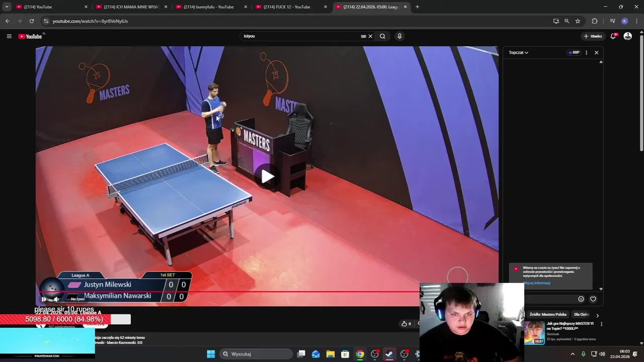Go back in browser history
Viewport: 644px width, 362px height.
7,21
